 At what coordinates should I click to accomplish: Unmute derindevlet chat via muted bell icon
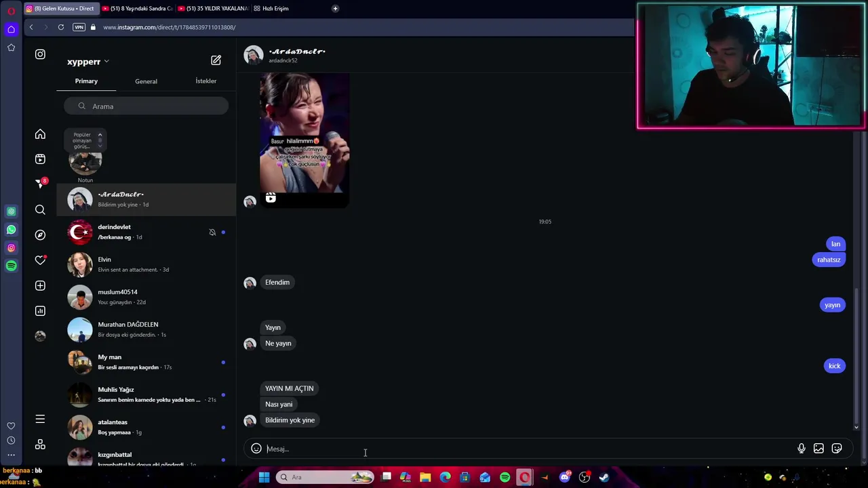click(212, 232)
